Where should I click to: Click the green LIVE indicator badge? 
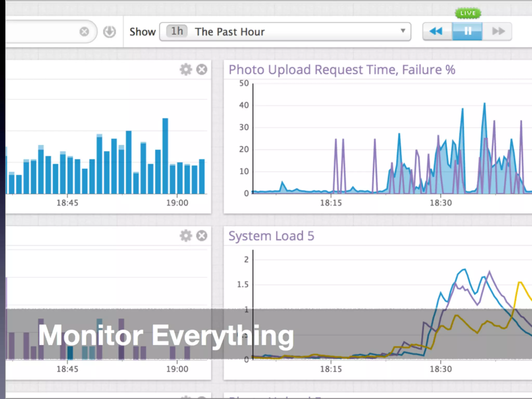click(x=468, y=13)
